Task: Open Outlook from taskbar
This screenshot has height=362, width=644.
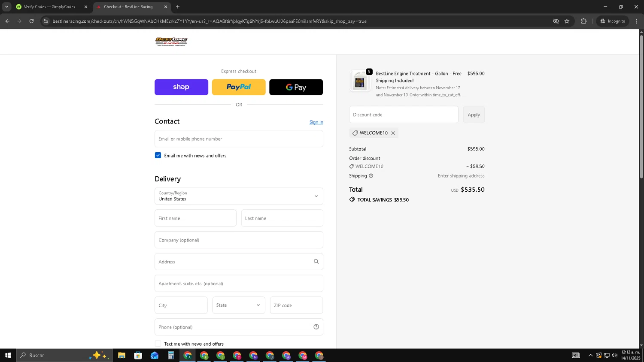Action: (x=155, y=355)
